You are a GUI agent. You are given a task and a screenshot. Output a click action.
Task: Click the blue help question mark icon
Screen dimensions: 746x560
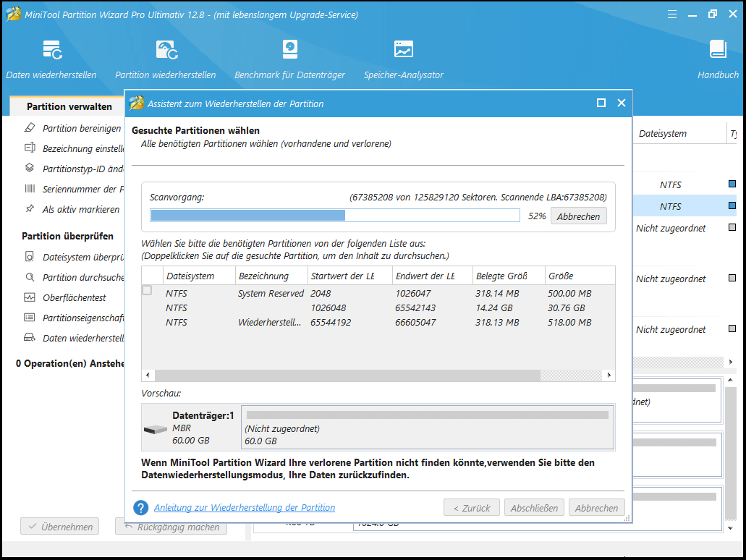(x=140, y=508)
